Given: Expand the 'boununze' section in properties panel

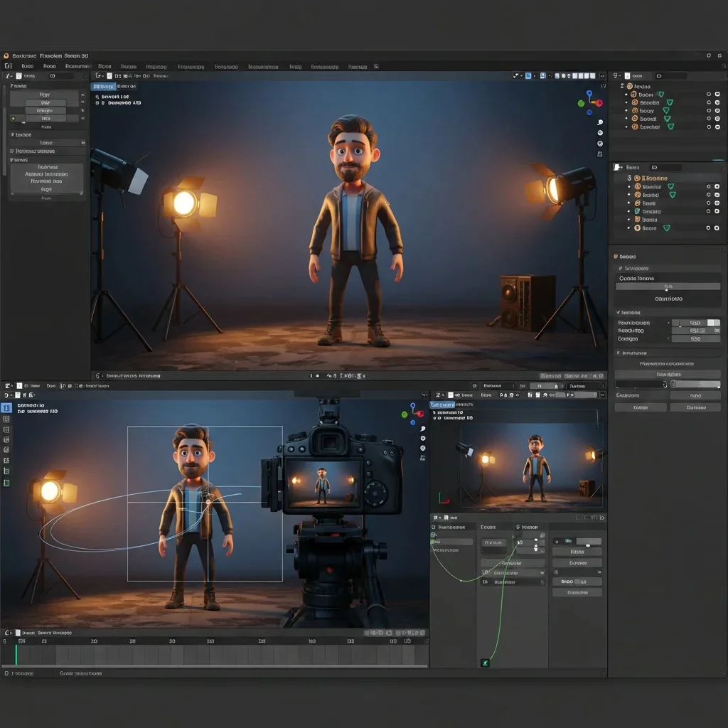Looking at the screenshot, I should pyautogui.click(x=618, y=353).
